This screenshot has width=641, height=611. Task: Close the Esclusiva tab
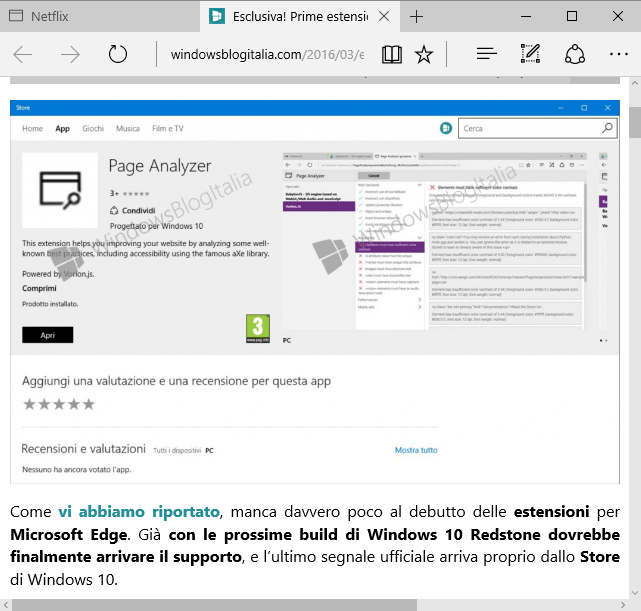point(384,17)
